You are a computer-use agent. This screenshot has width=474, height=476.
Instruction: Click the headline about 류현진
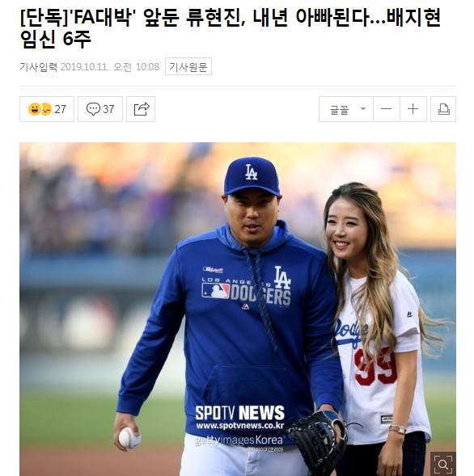pyautogui.click(x=231, y=28)
